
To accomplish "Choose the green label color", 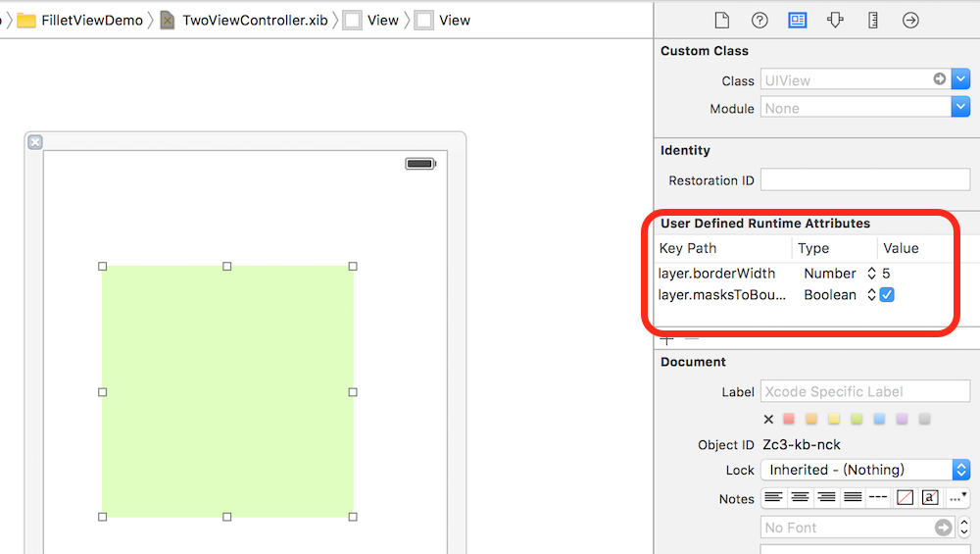I will coord(857,419).
